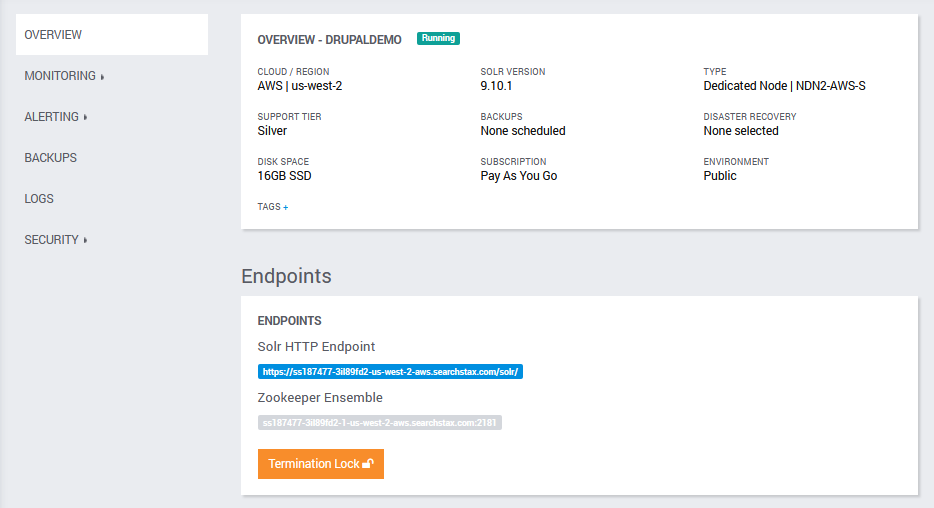Open the Logs page
Screen dimensions: 934x508
pos(39,199)
